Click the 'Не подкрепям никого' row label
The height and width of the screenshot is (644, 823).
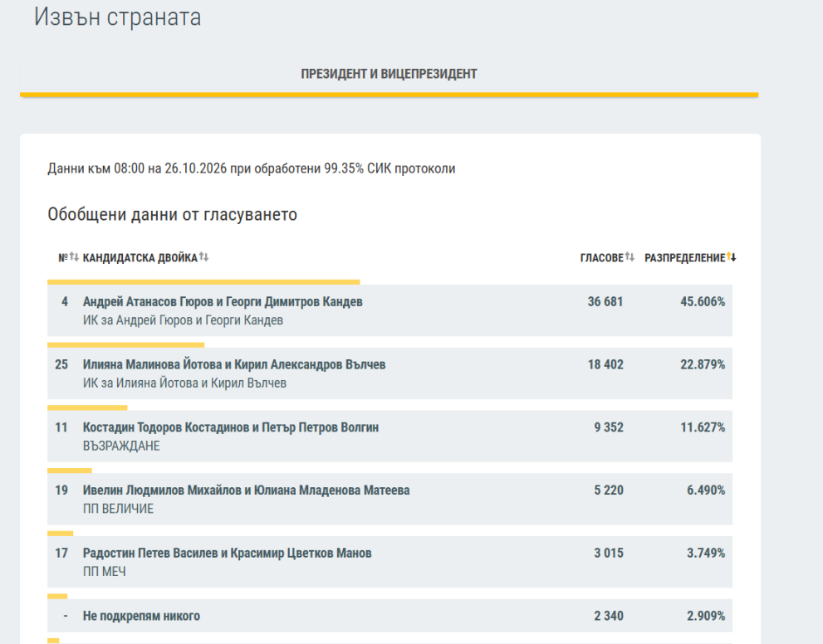[x=141, y=616]
